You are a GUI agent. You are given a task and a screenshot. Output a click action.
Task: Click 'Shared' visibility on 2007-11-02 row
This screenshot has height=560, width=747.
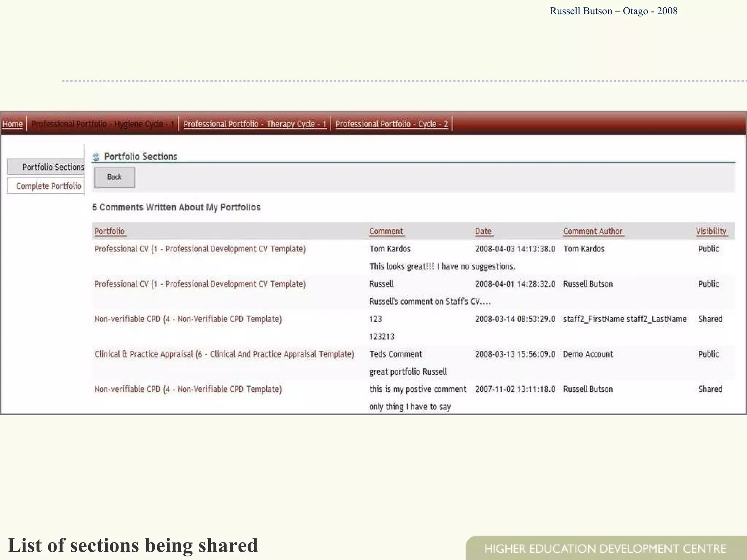pyautogui.click(x=710, y=389)
